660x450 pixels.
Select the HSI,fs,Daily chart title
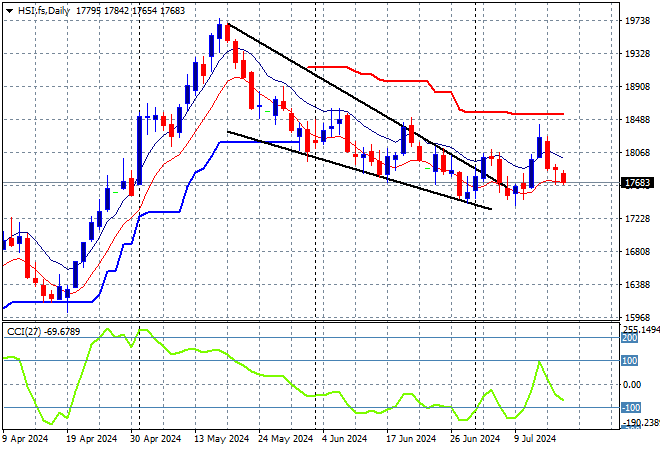43,11
